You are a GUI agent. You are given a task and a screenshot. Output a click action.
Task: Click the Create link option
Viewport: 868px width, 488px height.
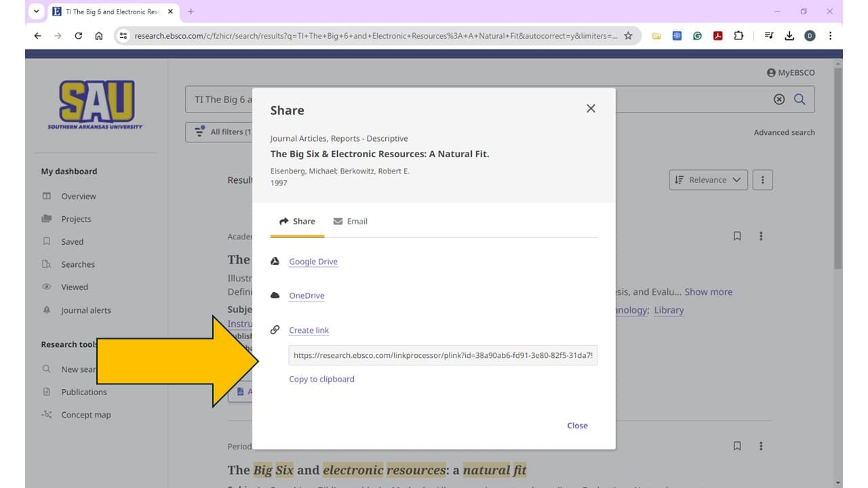[x=309, y=330]
